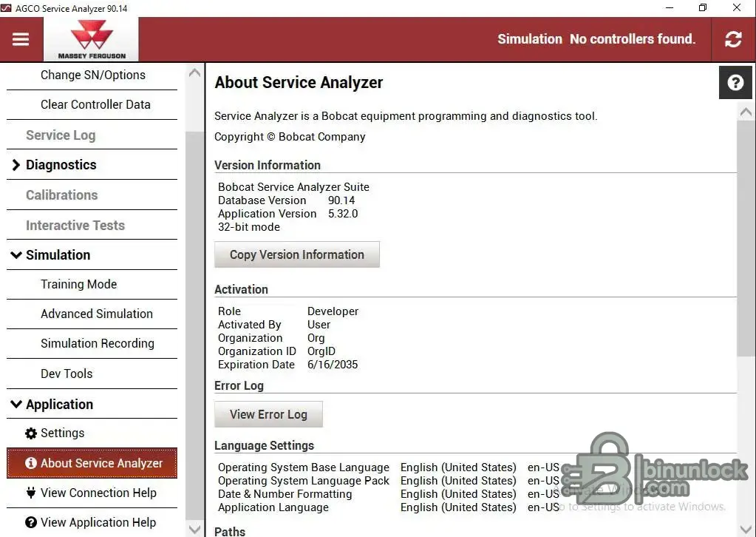This screenshot has width=756, height=537.
Task: Click Expiration Date 6/16/2035
Action: pyautogui.click(x=333, y=365)
